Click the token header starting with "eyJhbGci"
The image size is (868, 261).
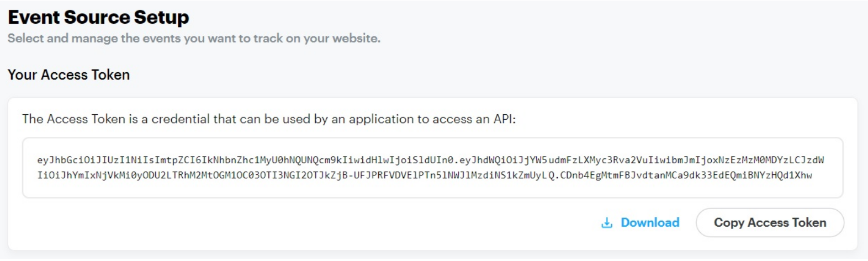pyautogui.click(x=245, y=160)
